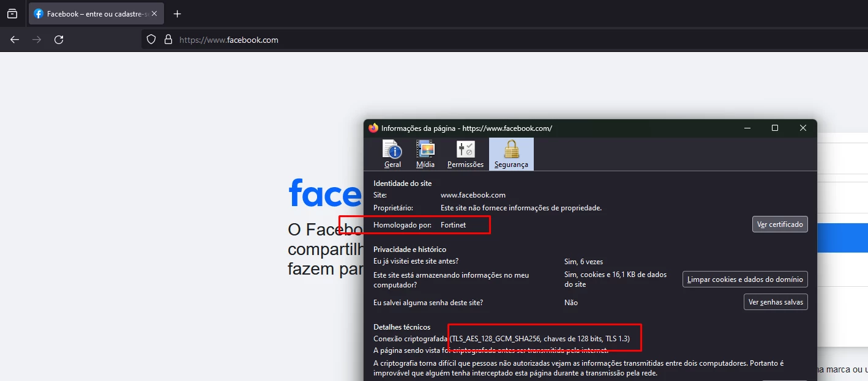This screenshot has width=868, height=381.
Task: Click 'Privacidade e histórico' heading
Action: click(x=410, y=250)
